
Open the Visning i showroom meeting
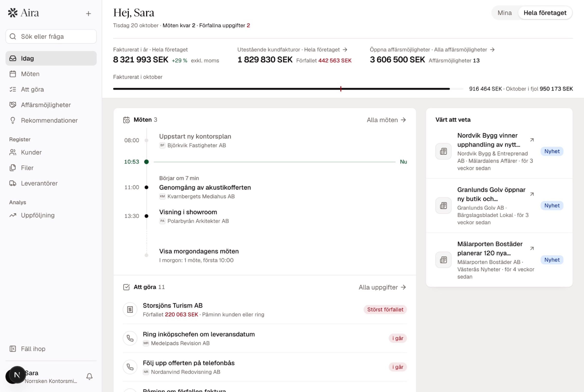(x=188, y=212)
